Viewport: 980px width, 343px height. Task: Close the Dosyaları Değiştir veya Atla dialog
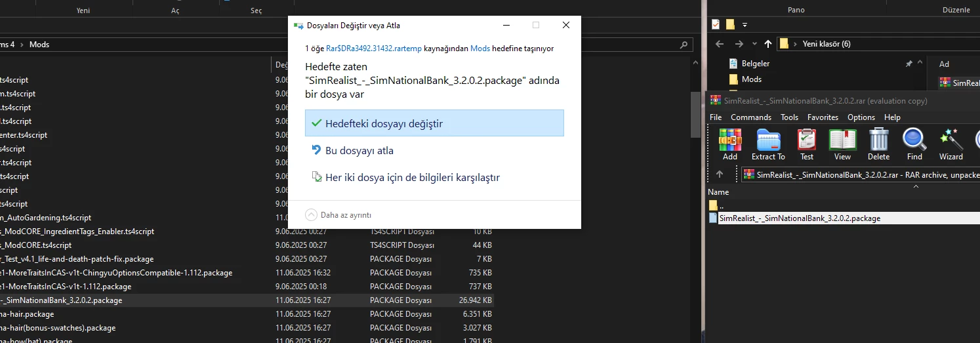566,26
